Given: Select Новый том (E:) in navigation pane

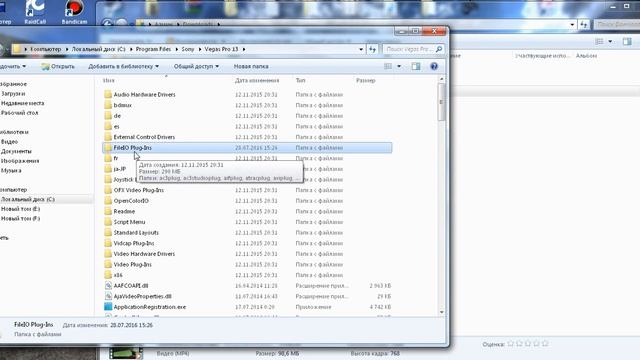Looking at the screenshot, I should (x=20, y=209).
